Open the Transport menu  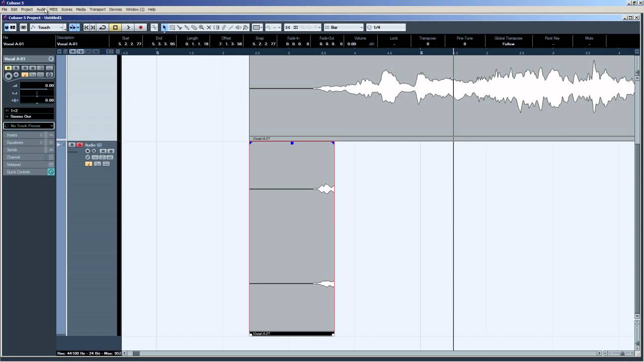coord(98,10)
